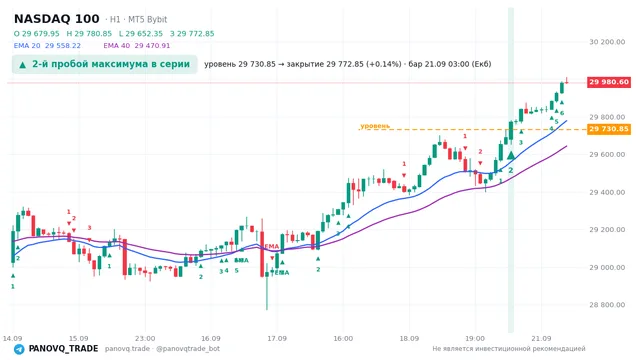Open the @panovqtrade_bot link

[188, 349]
